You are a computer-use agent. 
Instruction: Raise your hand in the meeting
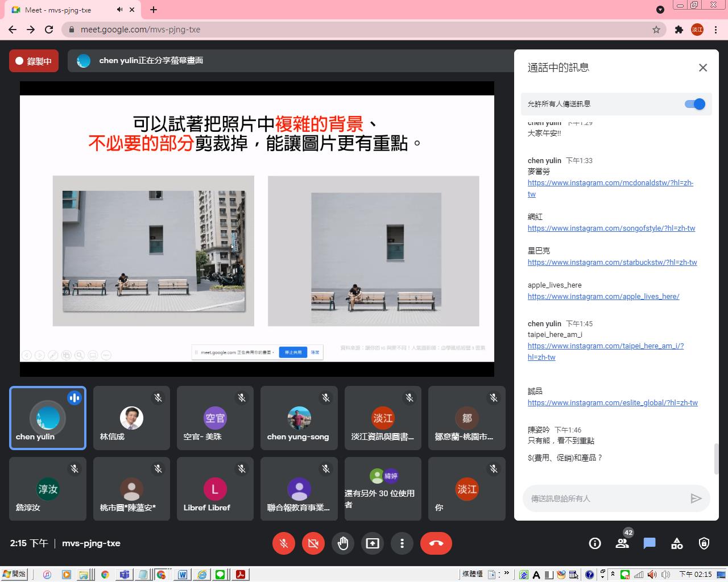pos(343,543)
